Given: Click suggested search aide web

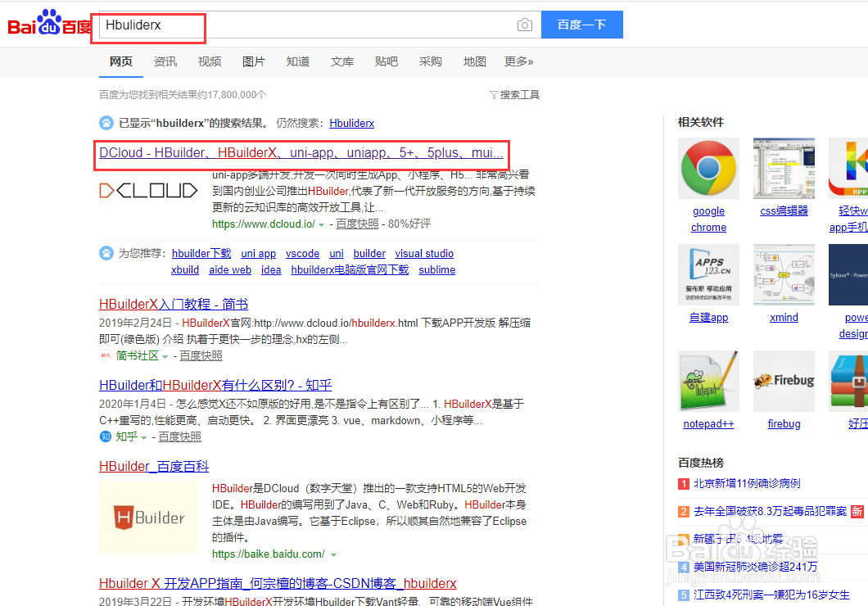Looking at the screenshot, I should click(x=230, y=270).
